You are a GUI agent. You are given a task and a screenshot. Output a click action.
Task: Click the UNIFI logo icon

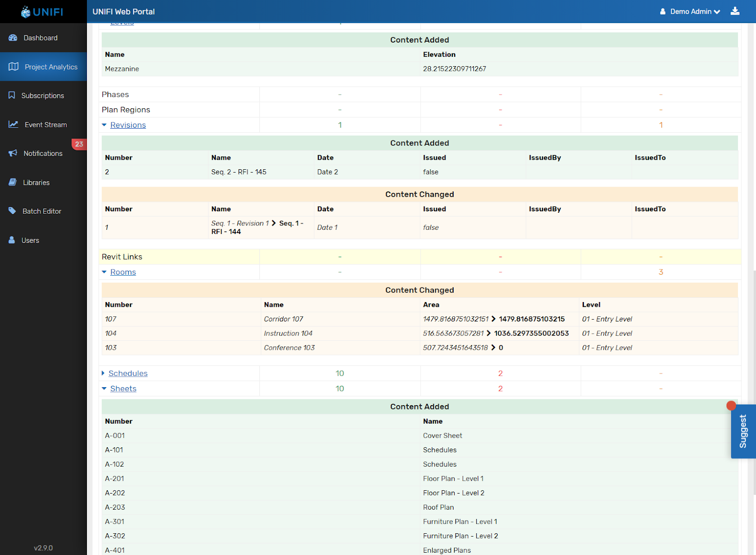(x=26, y=12)
